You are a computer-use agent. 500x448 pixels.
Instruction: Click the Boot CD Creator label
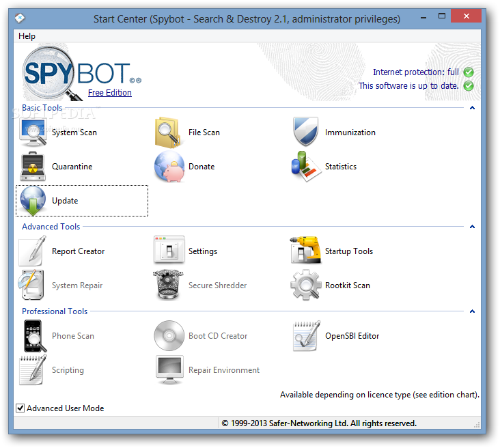click(218, 336)
